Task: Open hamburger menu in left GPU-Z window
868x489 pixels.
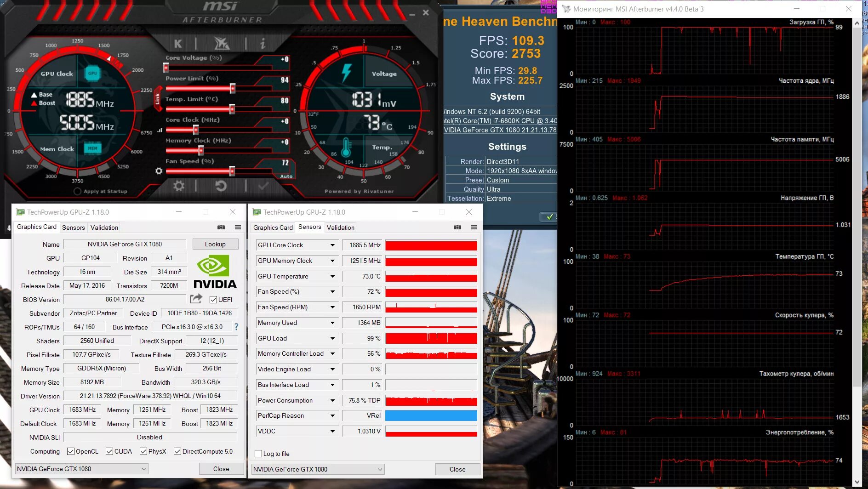Action: pos(238,227)
